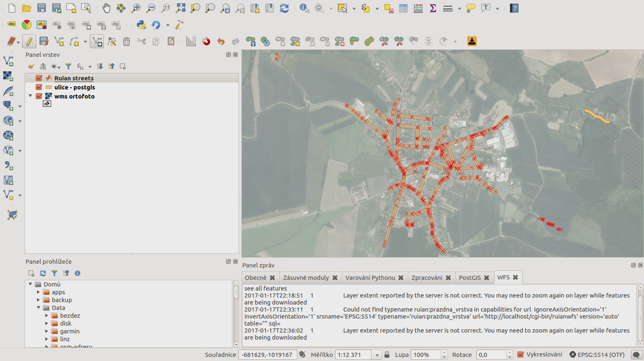Open messages log speech bubble button
Image resolution: width=644 pixels, height=361 pixels.
click(x=637, y=354)
